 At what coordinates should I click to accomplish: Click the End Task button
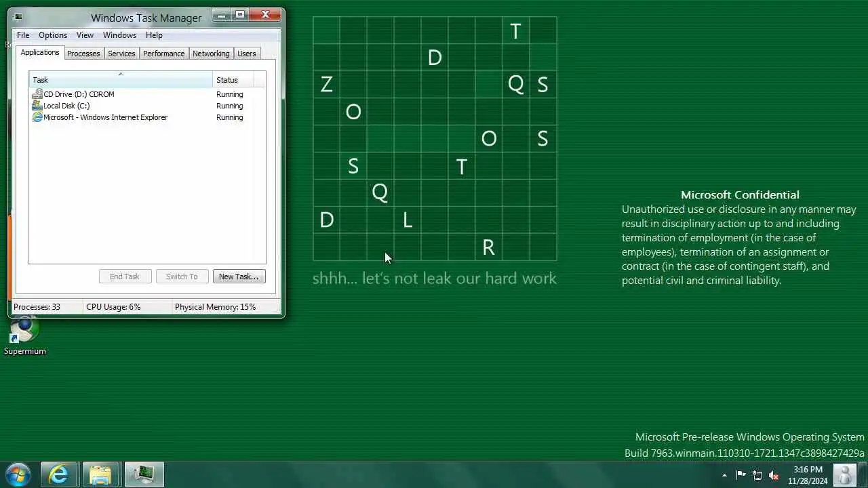[125, 277]
